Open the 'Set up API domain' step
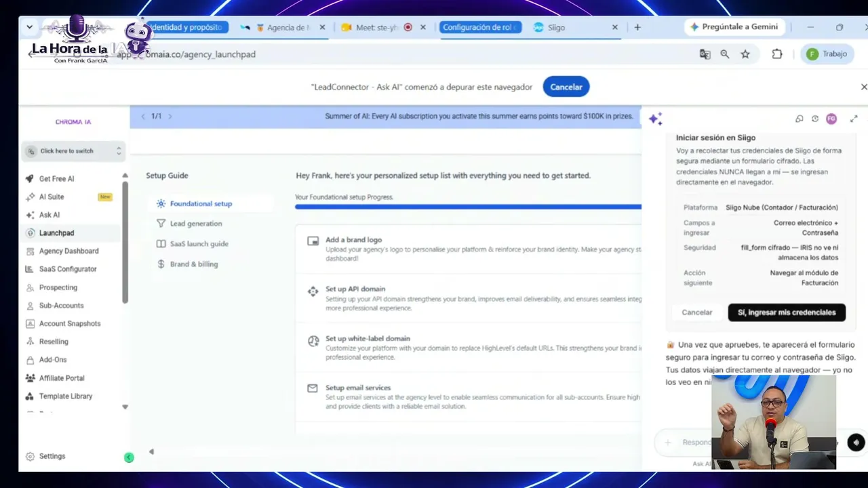 469,298
